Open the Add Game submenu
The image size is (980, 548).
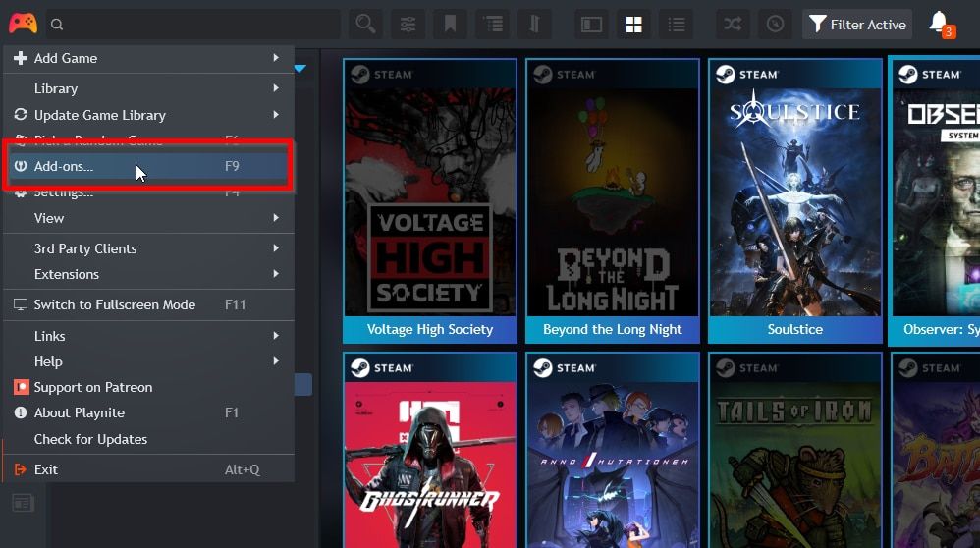tap(148, 58)
